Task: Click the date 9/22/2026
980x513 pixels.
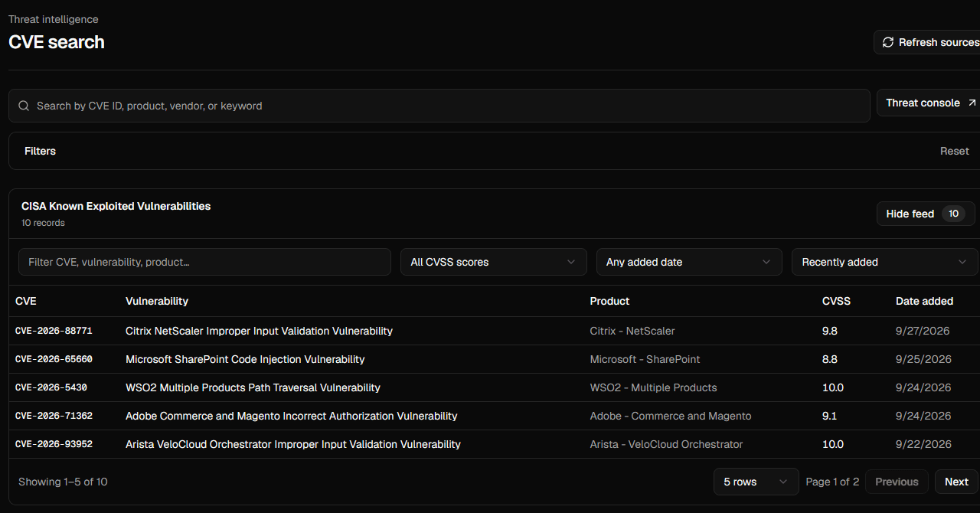Action: pos(923,444)
